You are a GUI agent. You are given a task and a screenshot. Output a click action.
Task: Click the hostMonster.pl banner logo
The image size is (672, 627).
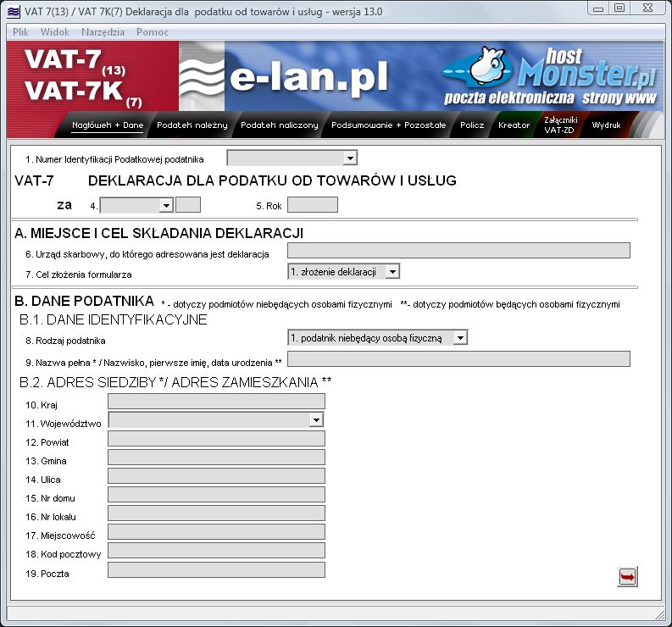[x=551, y=76]
